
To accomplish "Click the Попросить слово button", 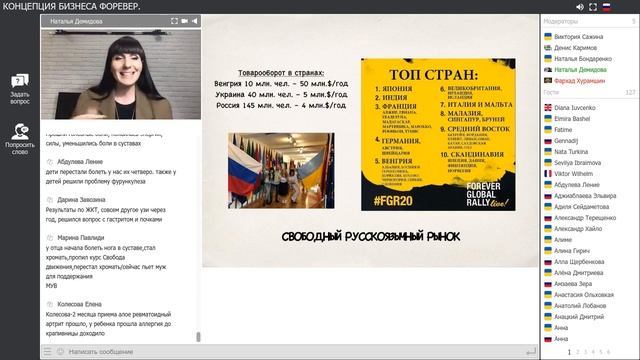I will click(x=20, y=139).
